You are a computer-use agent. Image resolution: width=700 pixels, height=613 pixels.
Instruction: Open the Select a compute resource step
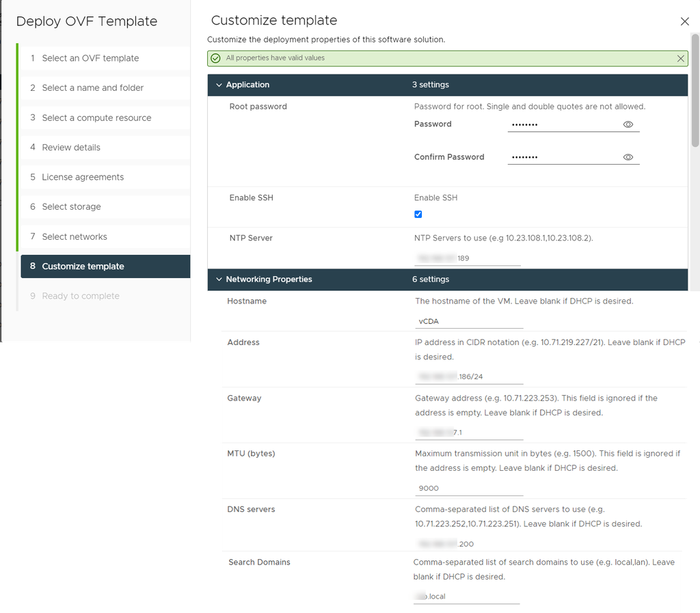pos(96,118)
